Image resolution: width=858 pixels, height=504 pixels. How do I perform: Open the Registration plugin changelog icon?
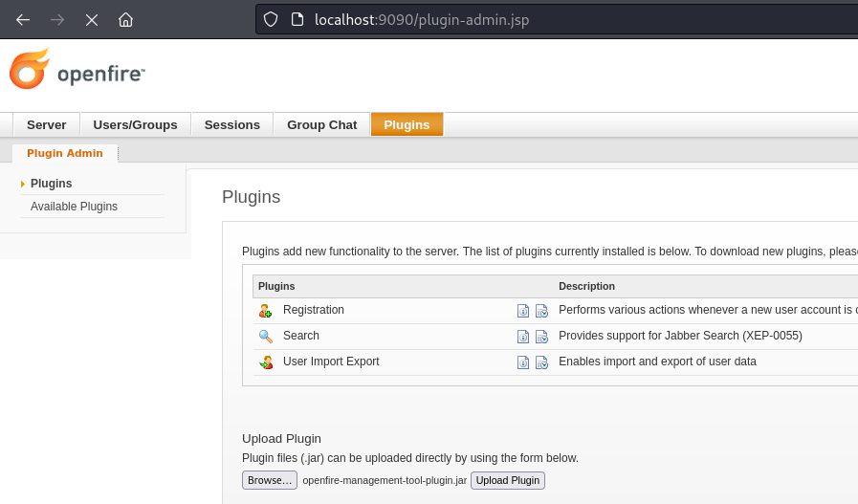tap(541, 311)
